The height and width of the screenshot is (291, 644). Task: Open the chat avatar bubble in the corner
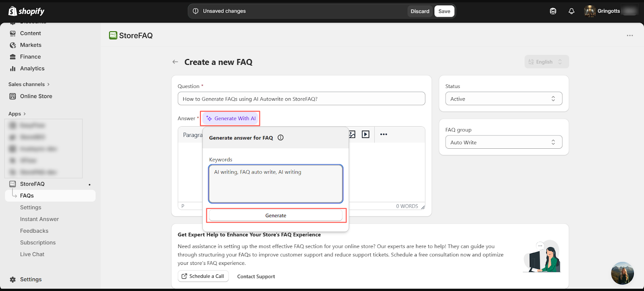(622, 273)
